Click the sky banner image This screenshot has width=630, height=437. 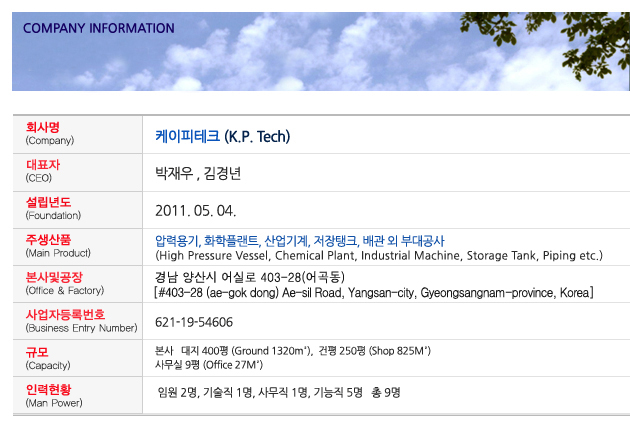click(x=321, y=51)
